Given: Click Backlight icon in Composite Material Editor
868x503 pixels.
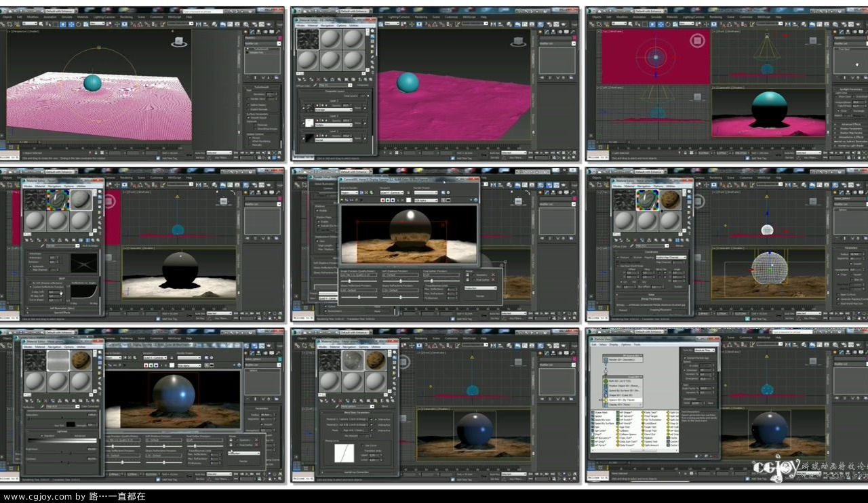Looking at the screenshot, I should 372,36.
